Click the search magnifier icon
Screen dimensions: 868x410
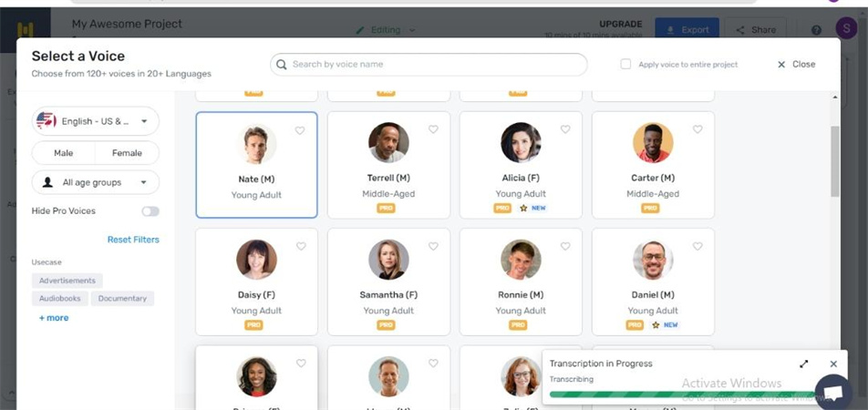(281, 65)
